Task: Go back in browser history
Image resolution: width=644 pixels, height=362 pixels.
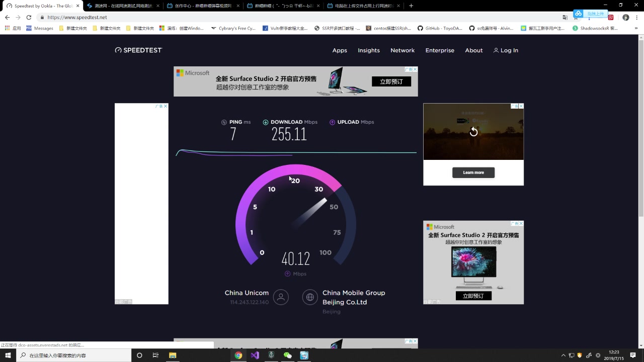Action: tap(7, 17)
